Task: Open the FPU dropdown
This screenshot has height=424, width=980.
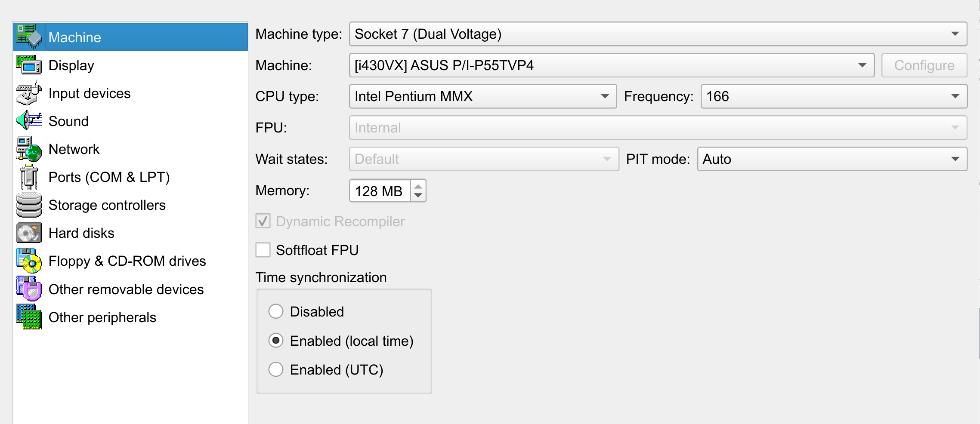Action: point(658,128)
